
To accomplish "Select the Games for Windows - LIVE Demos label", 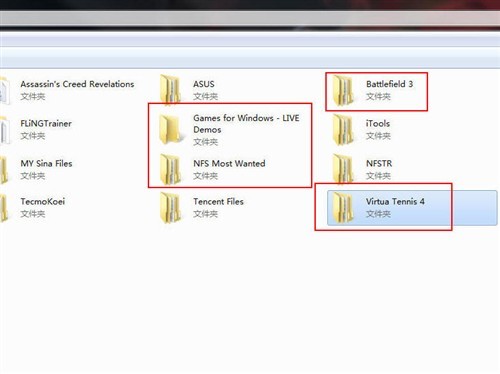I will [246, 124].
